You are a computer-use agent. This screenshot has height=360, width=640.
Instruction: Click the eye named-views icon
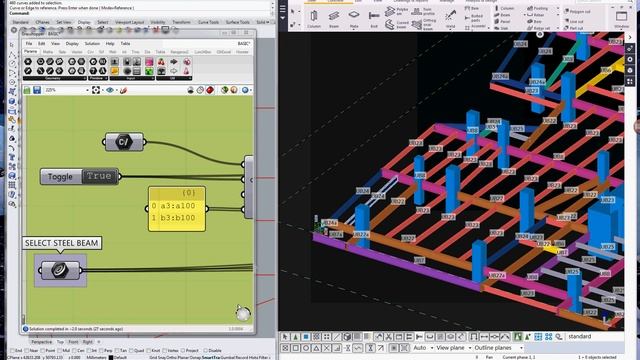point(110,90)
